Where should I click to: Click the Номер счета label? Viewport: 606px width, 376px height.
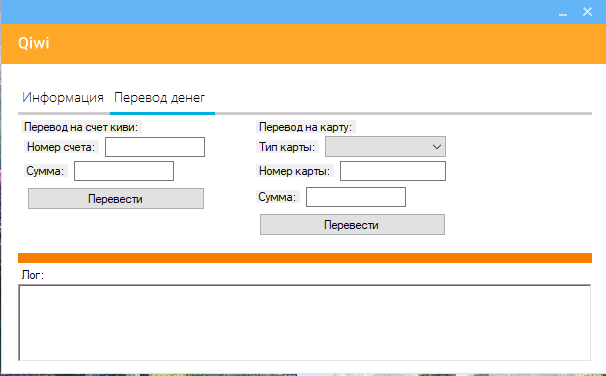pyautogui.click(x=61, y=147)
